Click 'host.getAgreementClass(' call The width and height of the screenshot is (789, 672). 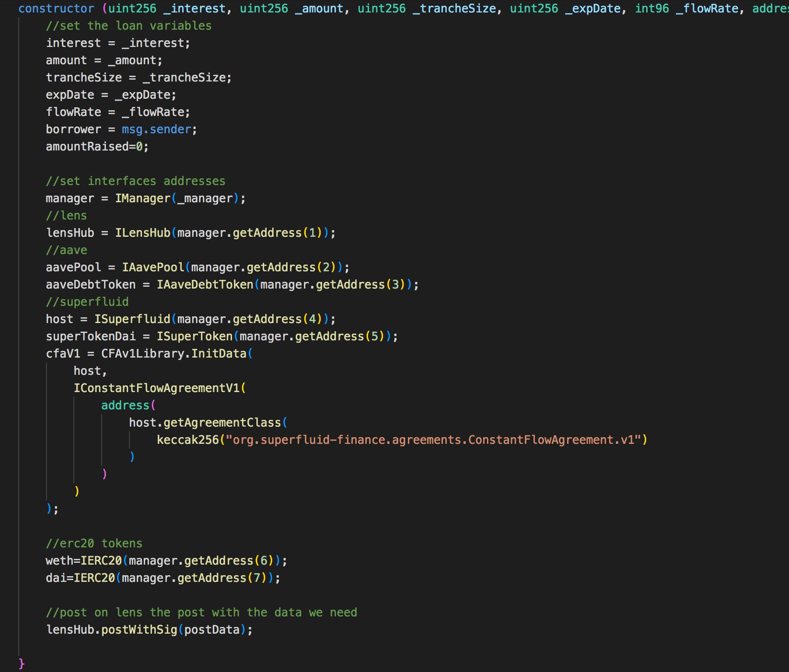(208, 423)
